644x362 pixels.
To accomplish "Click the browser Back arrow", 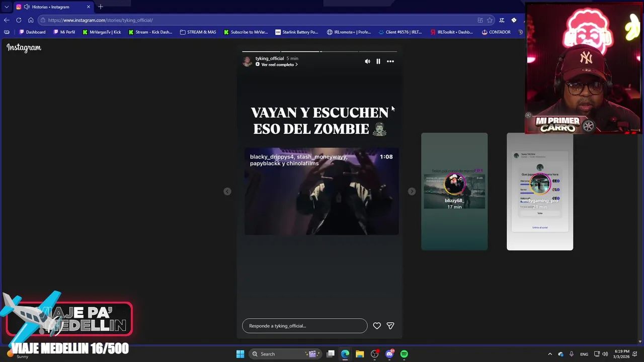I will pos(7,20).
